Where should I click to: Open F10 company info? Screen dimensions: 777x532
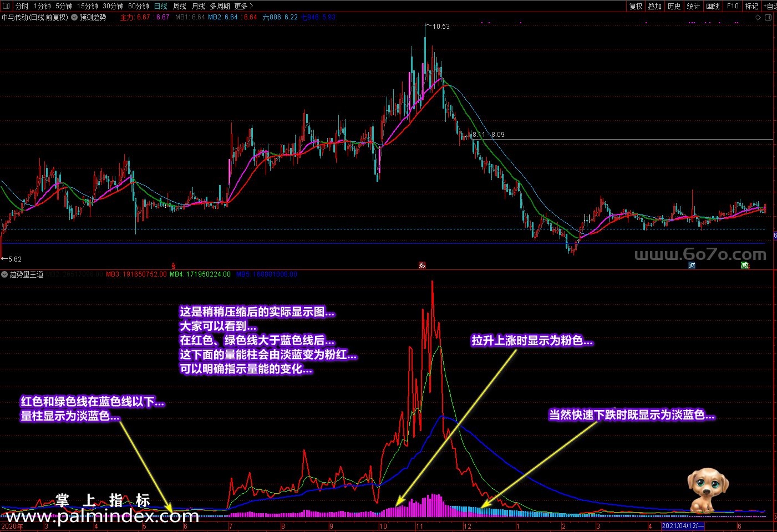click(x=733, y=6)
